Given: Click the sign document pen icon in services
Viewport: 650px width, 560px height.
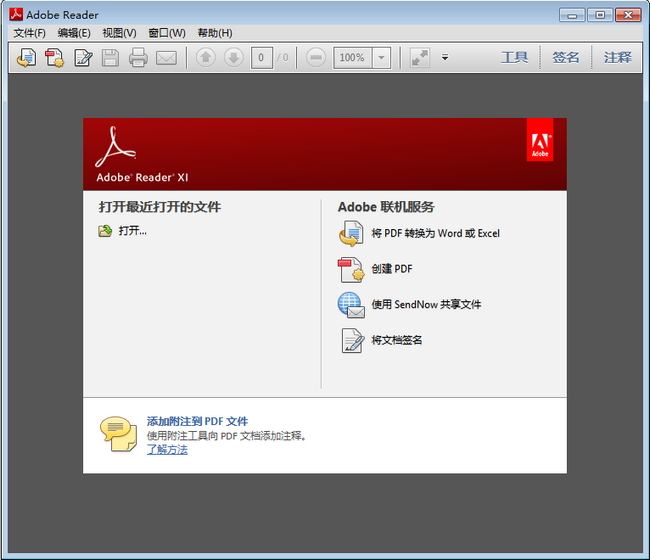Looking at the screenshot, I should point(352,341).
